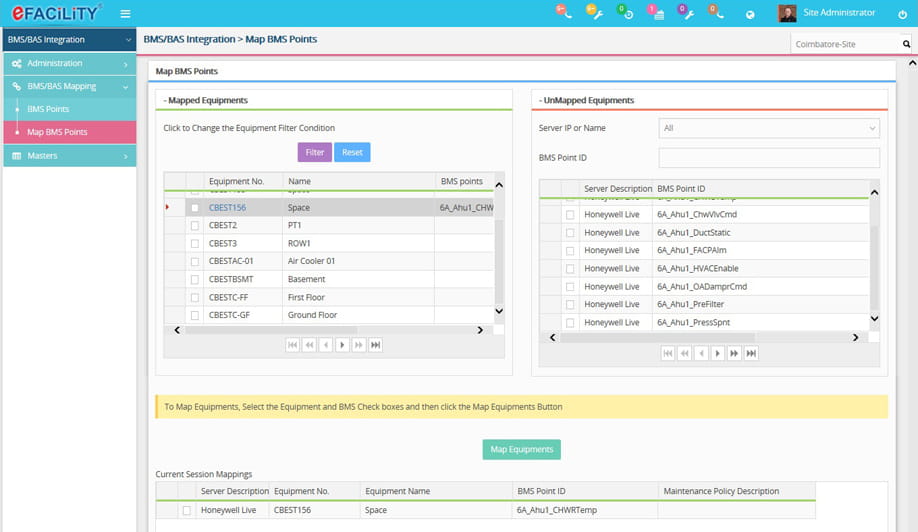Open the purple wrench notification icon

tap(686, 13)
